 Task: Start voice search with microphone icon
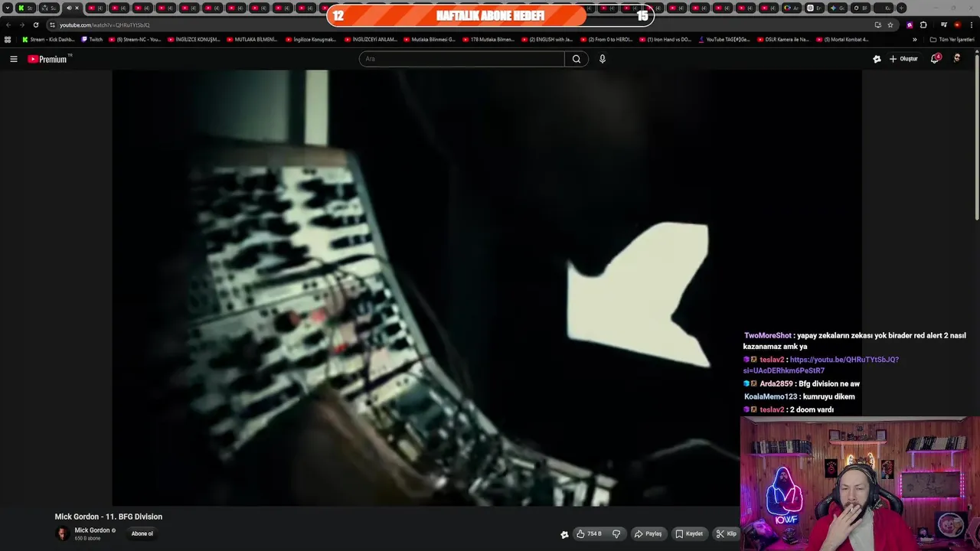[x=603, y=59]
